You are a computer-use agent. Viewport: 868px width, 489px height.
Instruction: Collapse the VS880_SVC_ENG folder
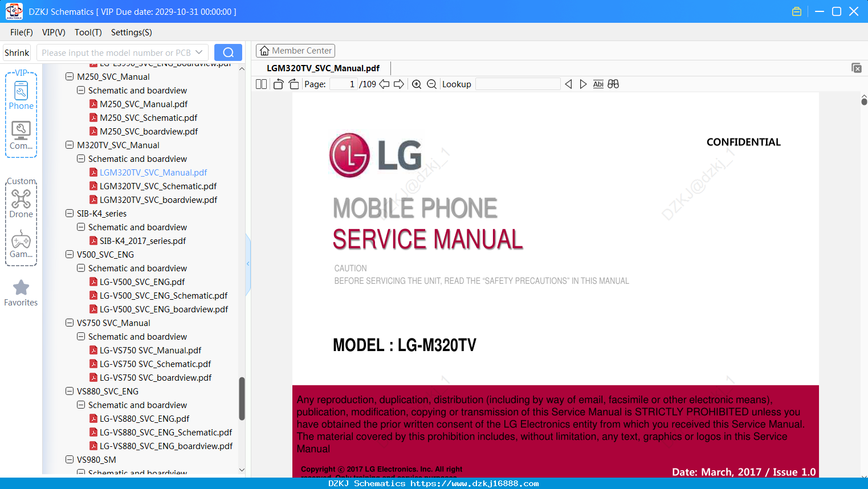pos(70,391)
